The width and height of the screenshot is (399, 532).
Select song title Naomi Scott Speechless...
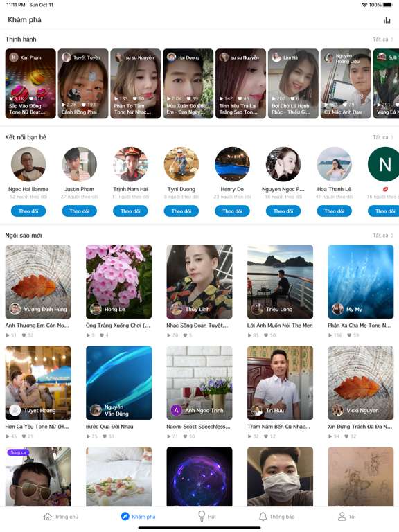coord(199,427)
